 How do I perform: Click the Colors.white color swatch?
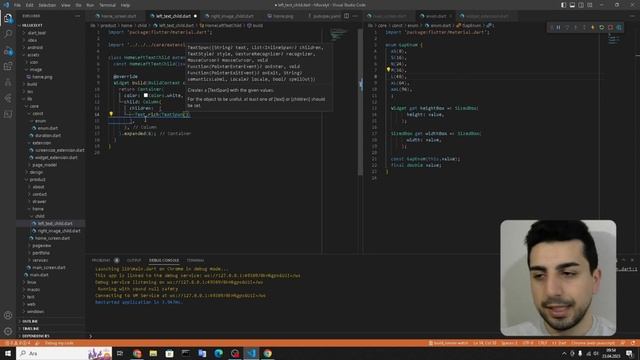145,96
